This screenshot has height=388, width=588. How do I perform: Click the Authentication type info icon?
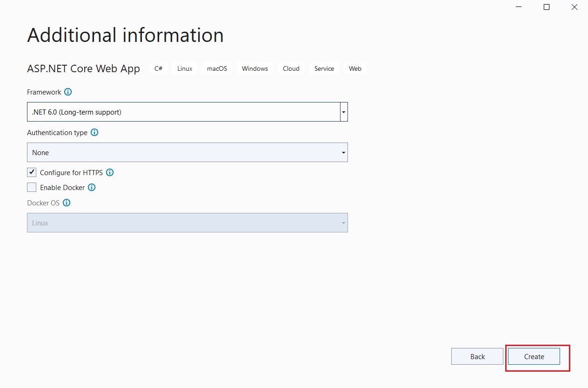pos(94,132)
